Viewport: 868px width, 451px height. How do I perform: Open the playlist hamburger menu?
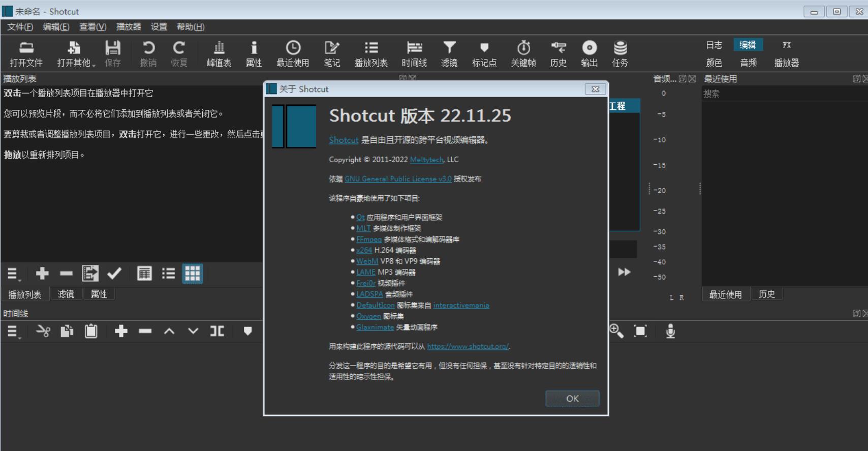click(14, 274)
